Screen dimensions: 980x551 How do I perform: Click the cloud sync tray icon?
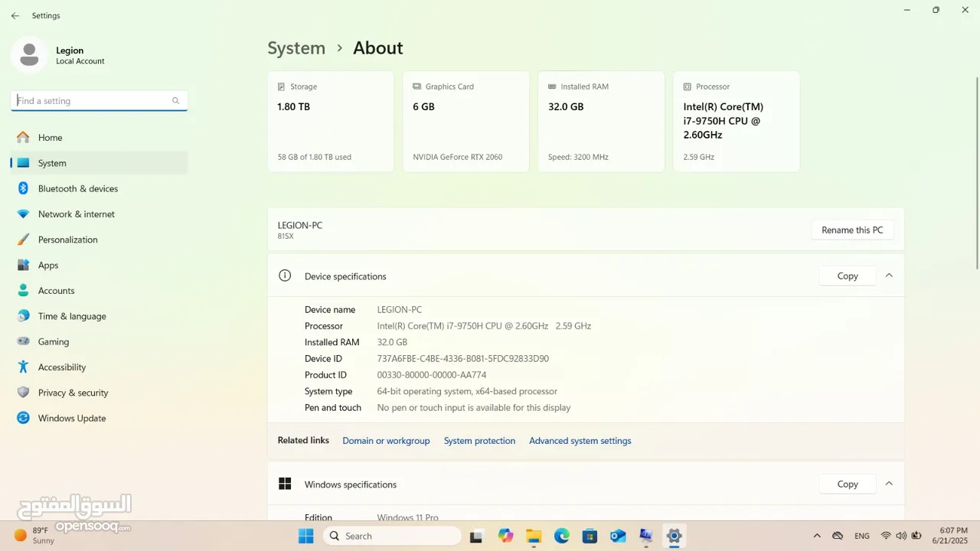tap(838, 536)
